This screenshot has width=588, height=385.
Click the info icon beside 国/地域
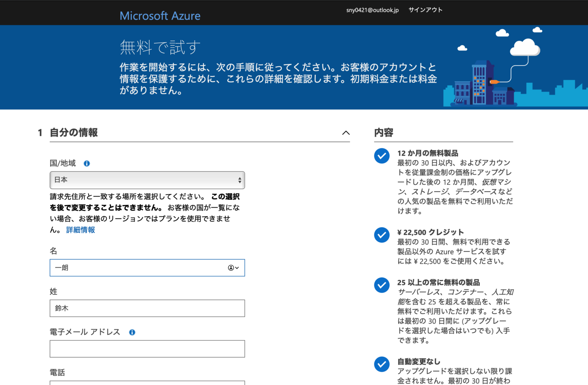tap(87, 163)
